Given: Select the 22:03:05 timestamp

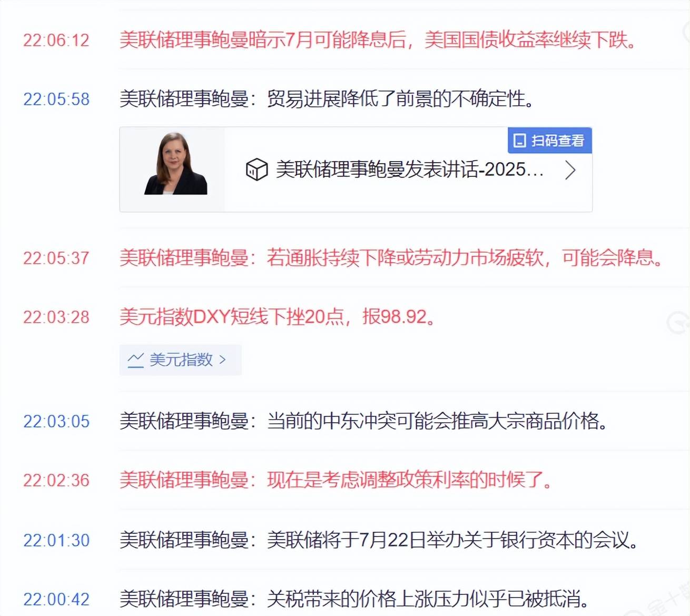Looking at the screenshot, I should (56, 421).
